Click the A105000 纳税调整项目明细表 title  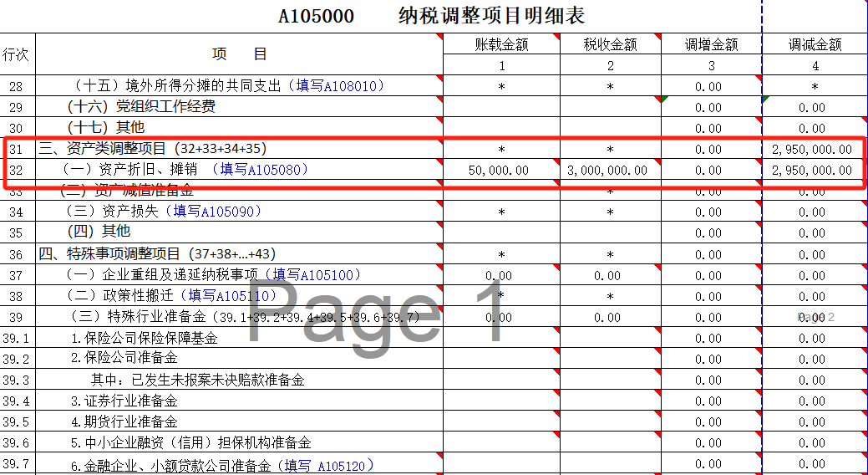click(431, 16)
